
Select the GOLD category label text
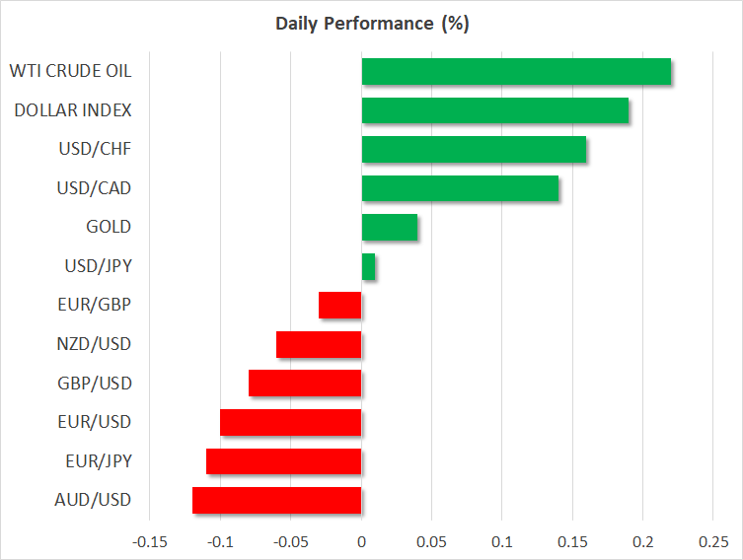109,228
